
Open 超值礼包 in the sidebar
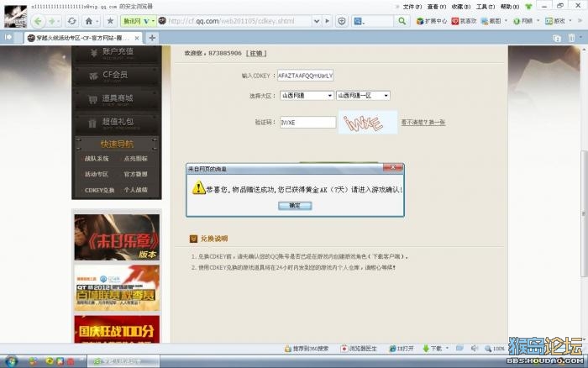pyautogui.click(x=117, y=123)
